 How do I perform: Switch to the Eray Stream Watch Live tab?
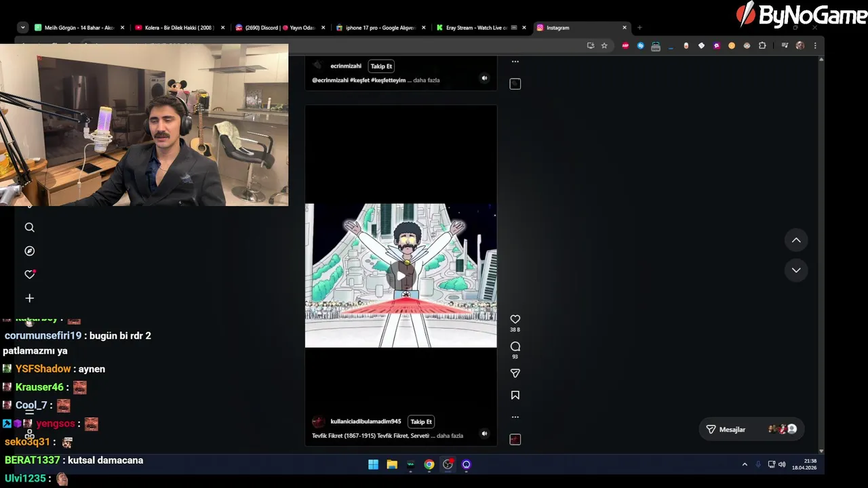point(480,28)
